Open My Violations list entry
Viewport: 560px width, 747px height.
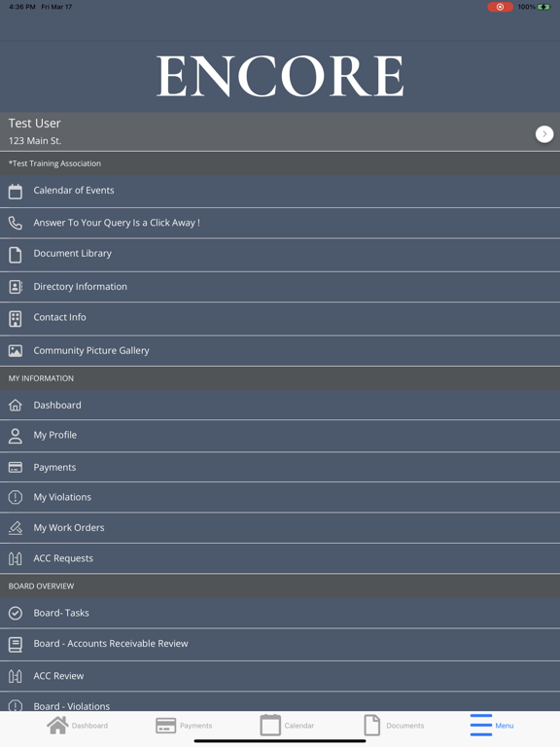[x=280, y=497]
